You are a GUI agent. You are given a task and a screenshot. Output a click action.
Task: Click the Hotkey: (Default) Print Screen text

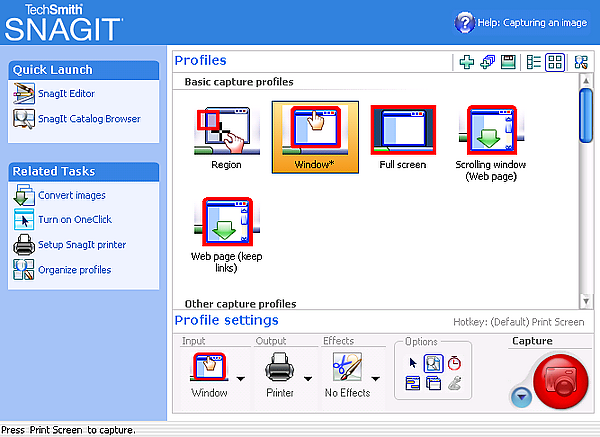pyautogui.click(x=519, y=322)
